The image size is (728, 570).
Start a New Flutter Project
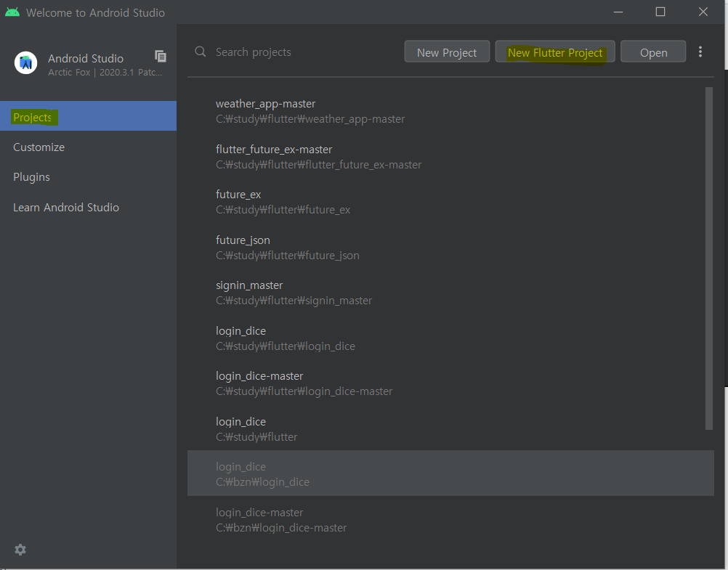pyautogui.click(x=555, y=52)
